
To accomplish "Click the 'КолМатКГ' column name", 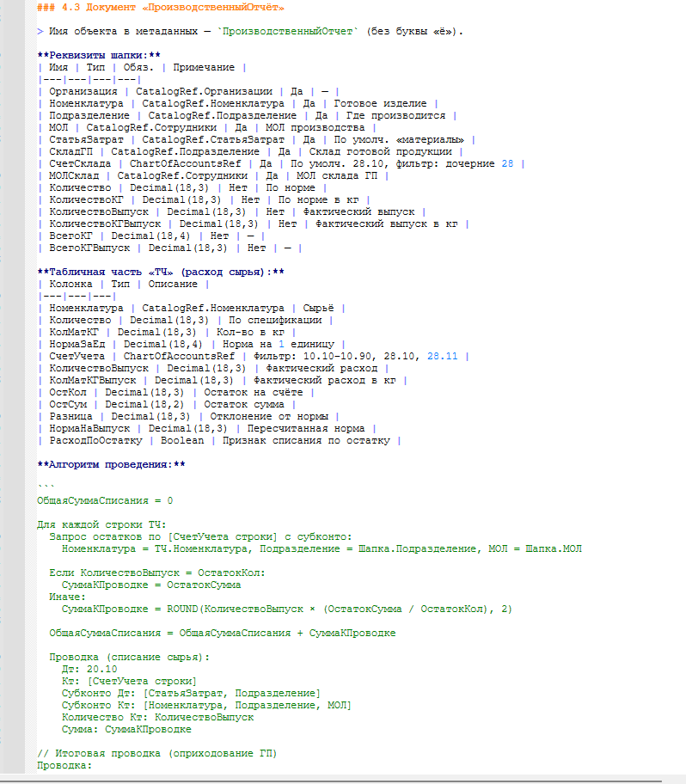I will [x=74, y=332].
